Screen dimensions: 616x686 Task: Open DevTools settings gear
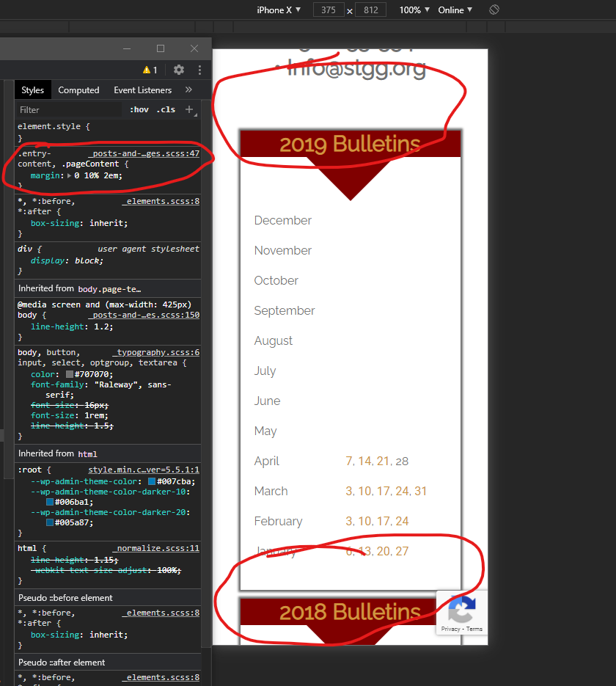point(179,70)
